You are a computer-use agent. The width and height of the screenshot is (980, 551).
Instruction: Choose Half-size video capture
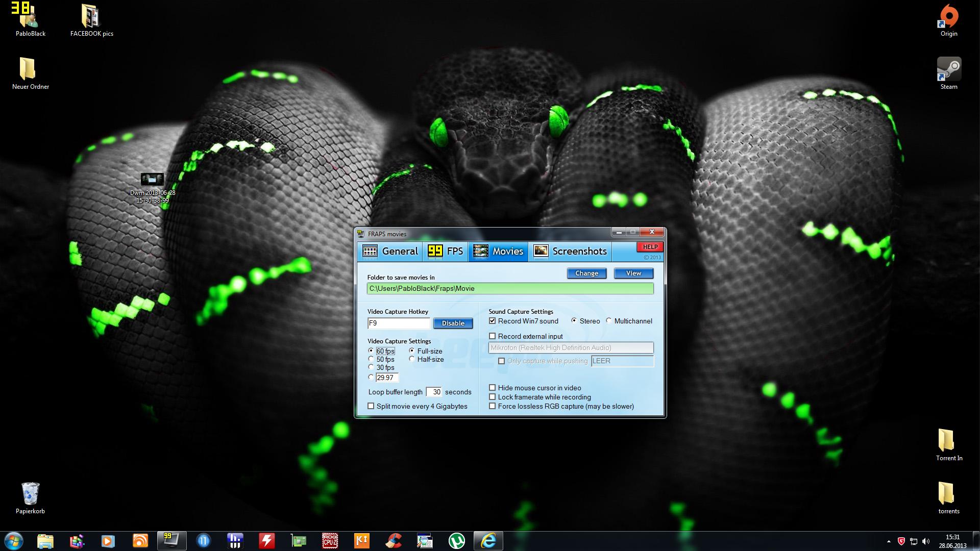click(412, 359)
